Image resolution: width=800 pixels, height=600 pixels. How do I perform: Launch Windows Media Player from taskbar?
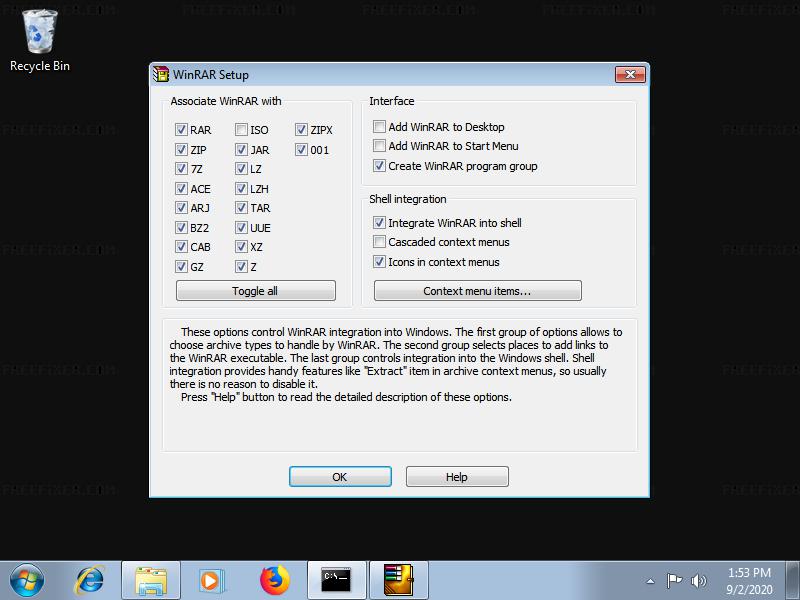tap(210, 580)
